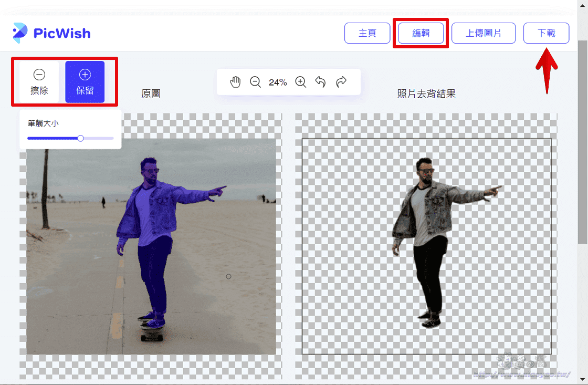Click the redo arrow icon
Image resolution: width=588 pixels, height=385 pixels.
click(x=341, y=81)
